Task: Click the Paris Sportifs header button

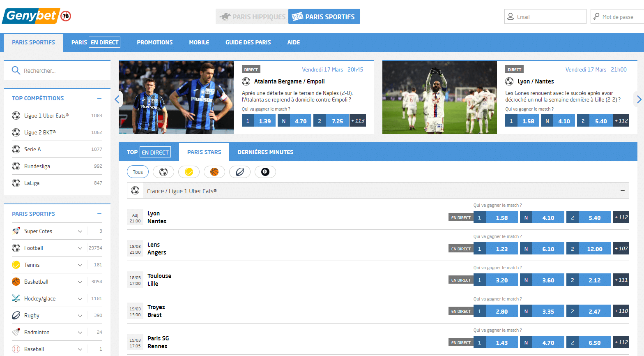Action: (324, 16)
